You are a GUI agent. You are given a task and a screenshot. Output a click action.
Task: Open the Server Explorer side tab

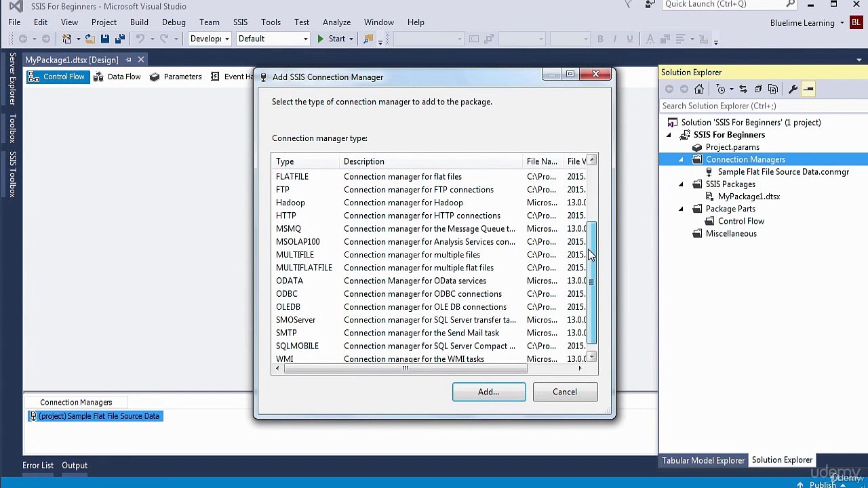point(12,79)
